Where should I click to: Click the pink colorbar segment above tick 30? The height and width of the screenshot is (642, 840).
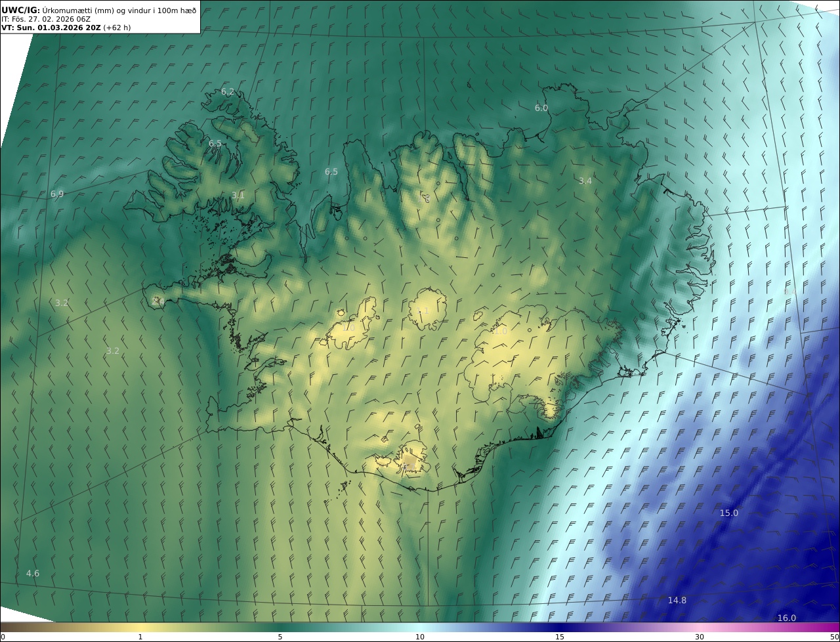click(700, 627)
